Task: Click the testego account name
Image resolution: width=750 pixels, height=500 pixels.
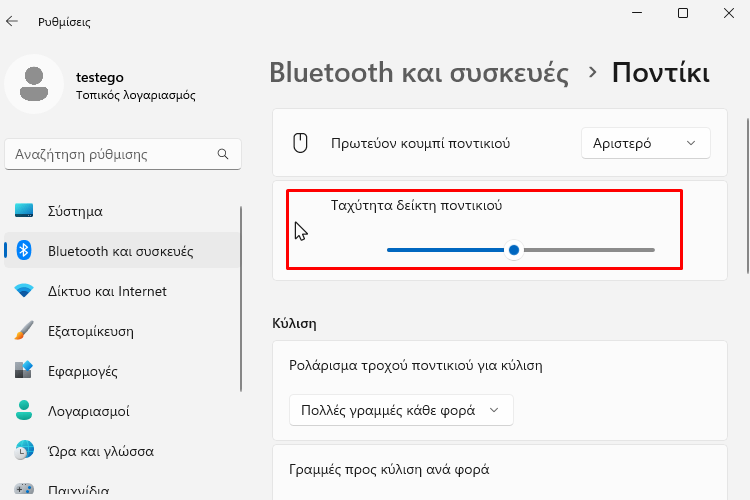Action: pos(100,77)
